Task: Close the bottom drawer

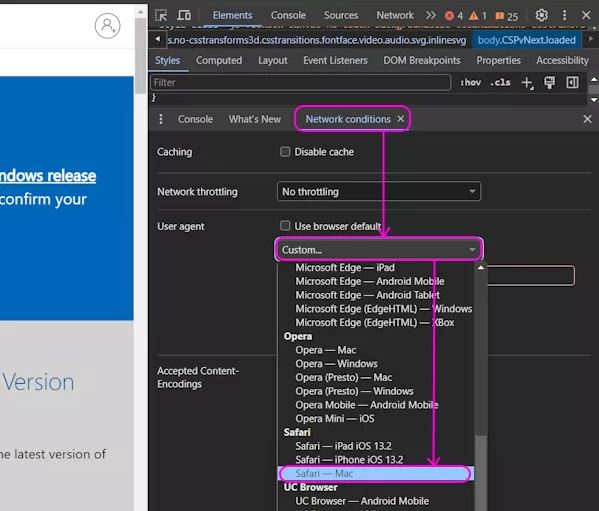Action: coord(588,119)
